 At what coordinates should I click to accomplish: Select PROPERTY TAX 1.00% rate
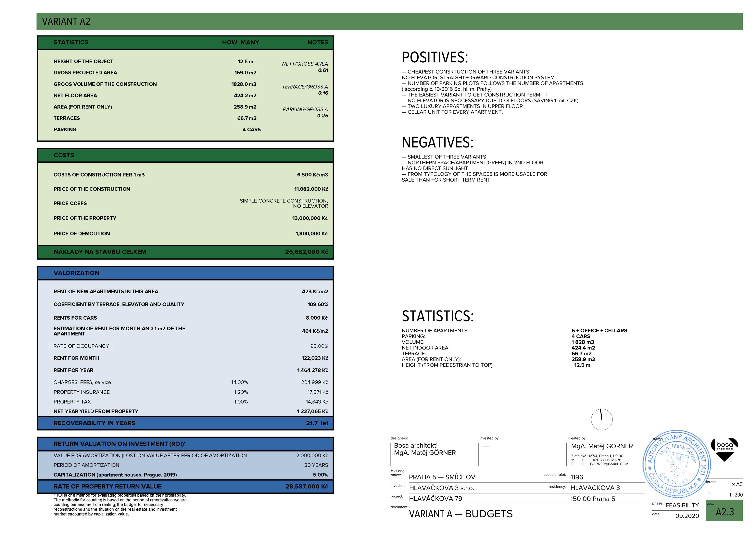click(x=241, y=402)
